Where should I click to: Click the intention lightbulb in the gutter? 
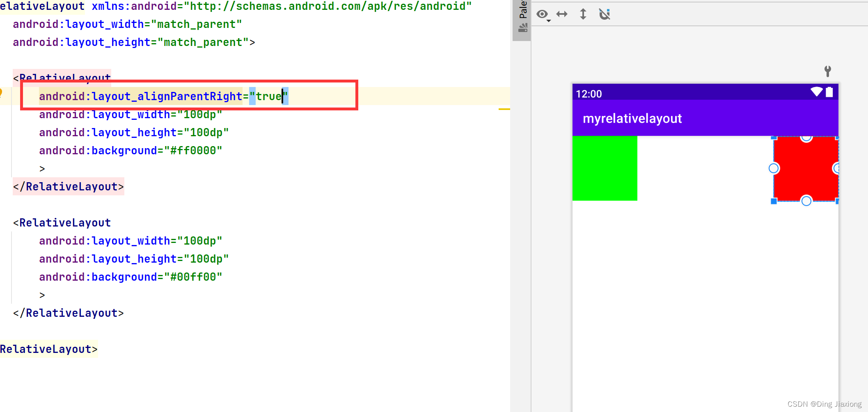(x=1, y=93)
